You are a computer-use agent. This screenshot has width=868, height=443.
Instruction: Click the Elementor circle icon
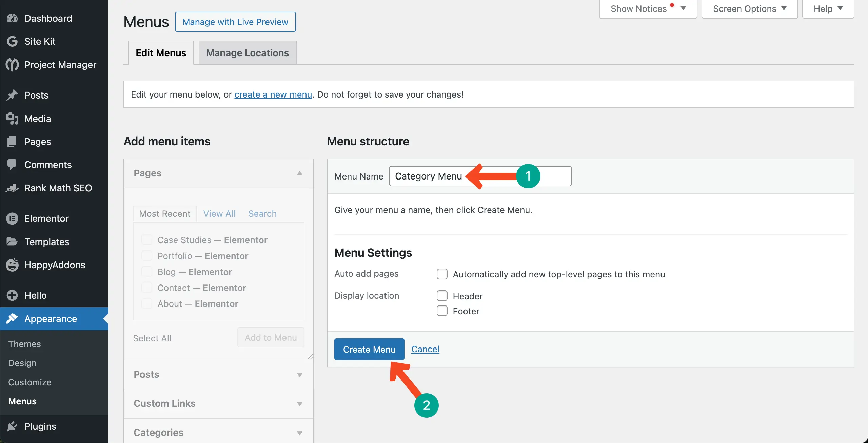12,218
